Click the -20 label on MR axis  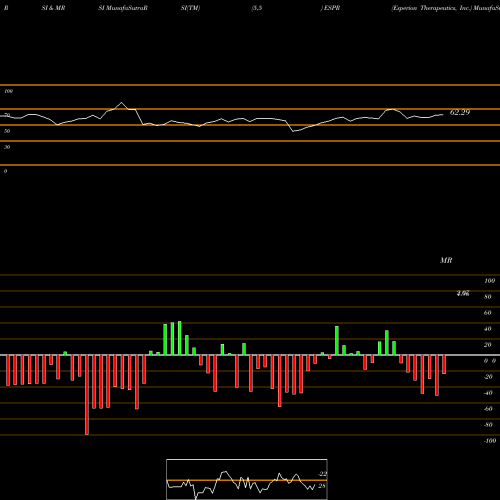[x=488, y=377]
